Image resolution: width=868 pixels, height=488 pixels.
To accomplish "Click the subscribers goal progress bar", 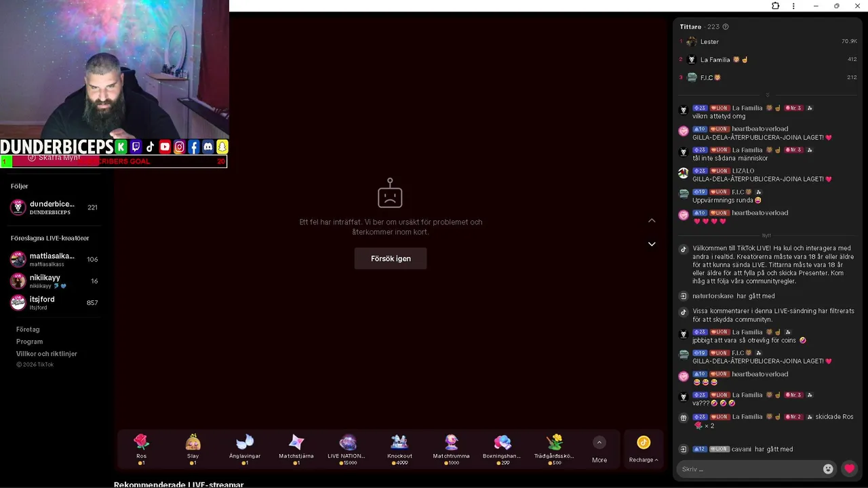I will (114, 161).
